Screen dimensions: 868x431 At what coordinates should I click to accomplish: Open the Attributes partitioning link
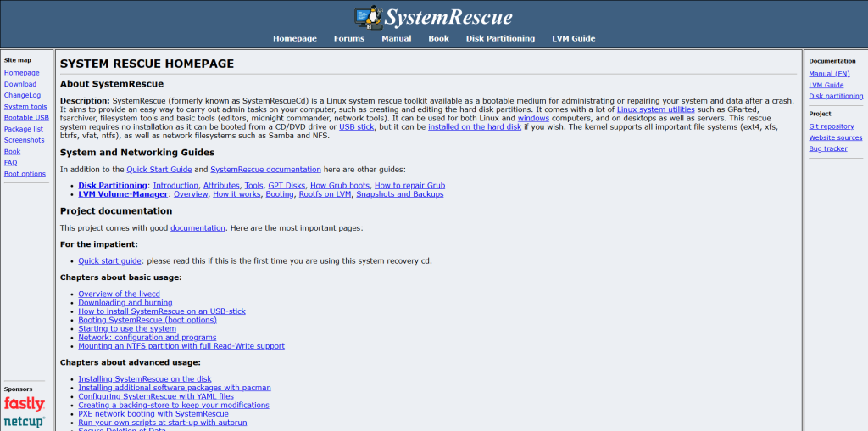(x=221, y=186)
